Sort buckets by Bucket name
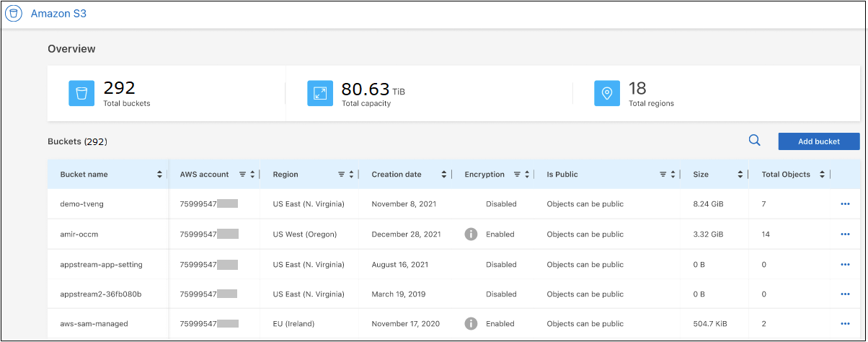This screenshot has height=342, width=868. (159, 175)
